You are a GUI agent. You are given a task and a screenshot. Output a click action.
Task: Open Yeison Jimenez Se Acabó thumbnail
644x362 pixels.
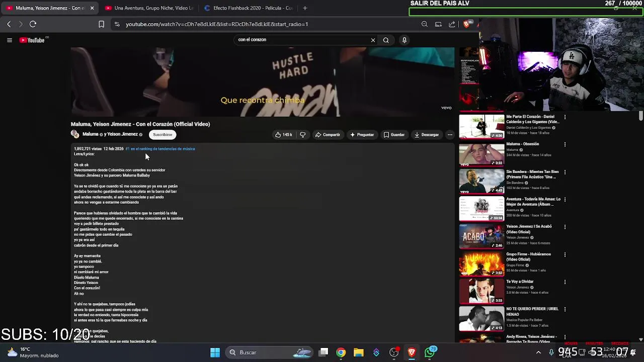pos(481,236)
